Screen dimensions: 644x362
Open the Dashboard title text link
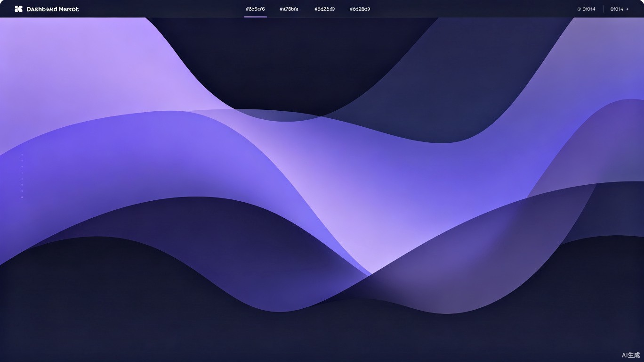tap(53, 9)
